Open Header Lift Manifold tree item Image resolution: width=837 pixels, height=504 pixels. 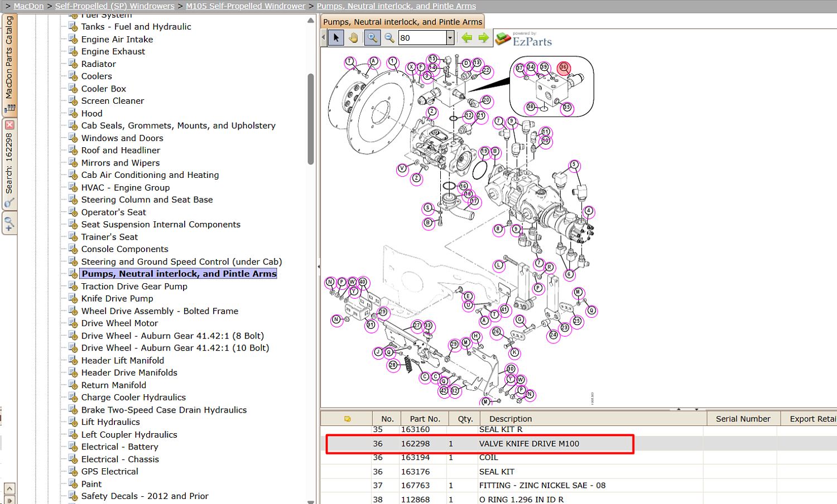point(123,360)
